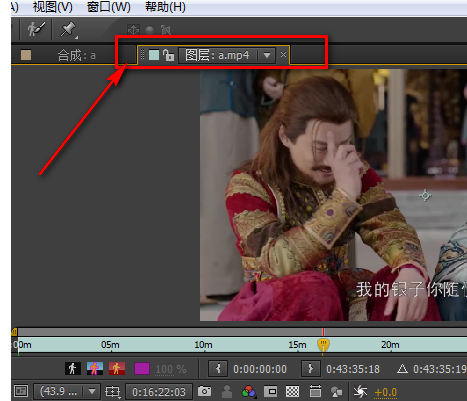The width and height of the screenshot is (467, 401).
Task: Expand the 图层: a.mp4 viewer dropdown arrow
Action: click(x=267, y=55)
